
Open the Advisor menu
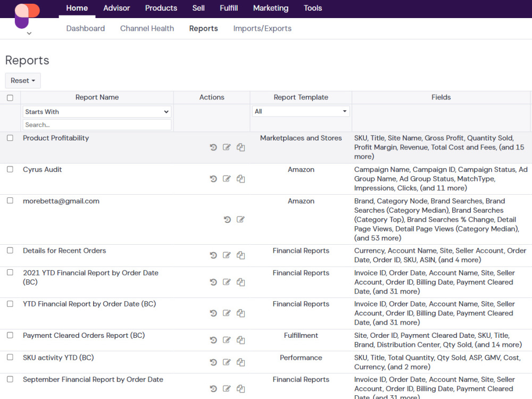coord(117,8)
